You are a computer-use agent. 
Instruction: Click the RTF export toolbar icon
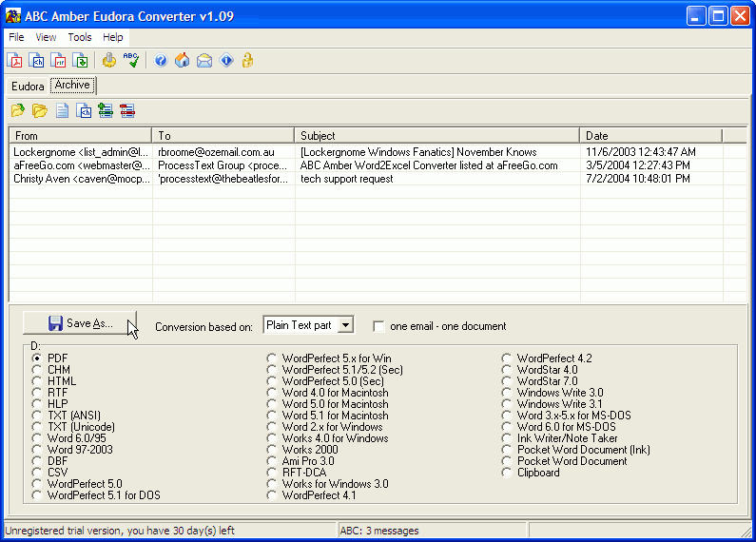point(58,60)
